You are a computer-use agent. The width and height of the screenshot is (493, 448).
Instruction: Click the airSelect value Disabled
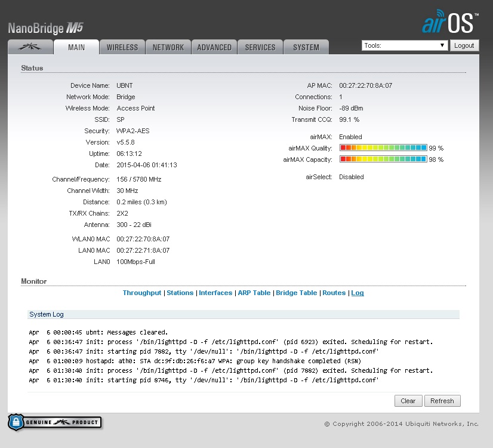352,177
